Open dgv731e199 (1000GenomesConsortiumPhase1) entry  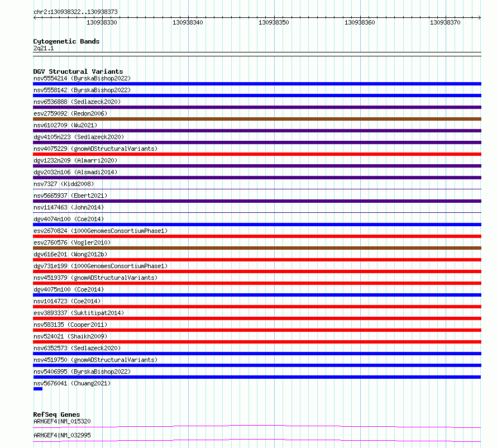pyautogui.click(x=101, y=266)
